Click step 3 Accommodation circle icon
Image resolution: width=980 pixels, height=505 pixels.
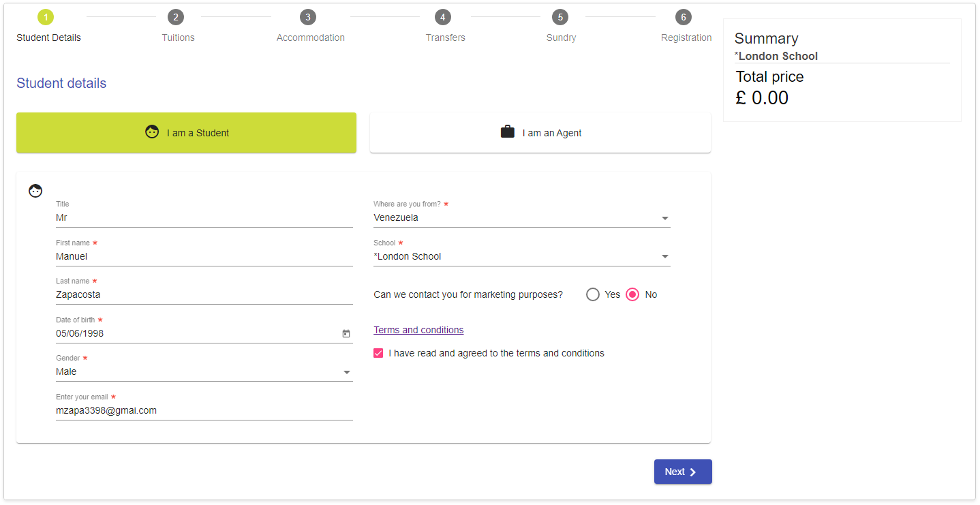308,17
